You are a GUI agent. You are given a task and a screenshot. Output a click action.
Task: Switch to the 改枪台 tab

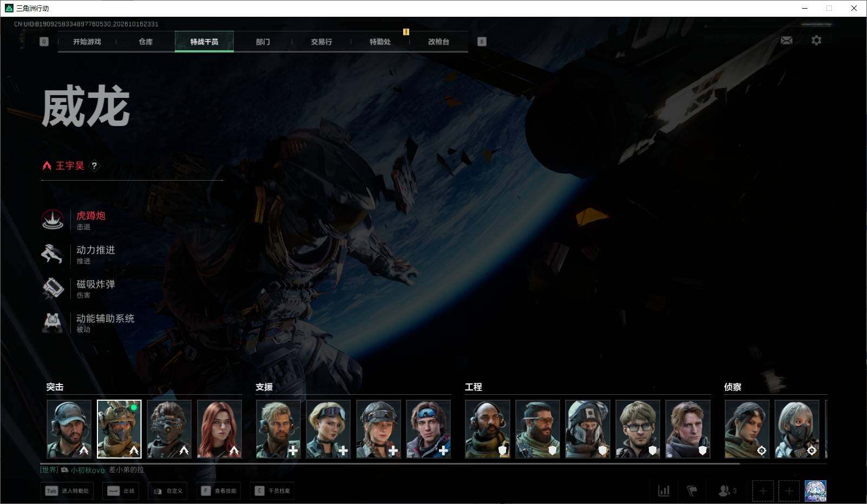pos(438,42)
